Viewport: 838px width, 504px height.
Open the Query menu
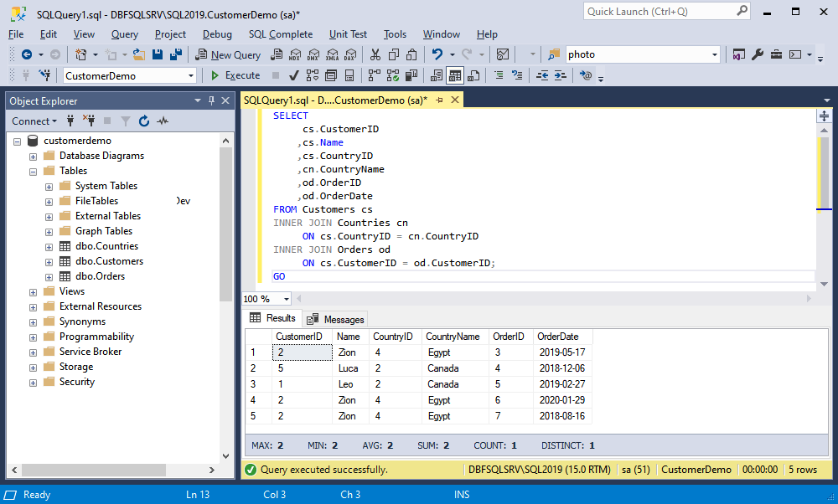click(x=124, y=34)
